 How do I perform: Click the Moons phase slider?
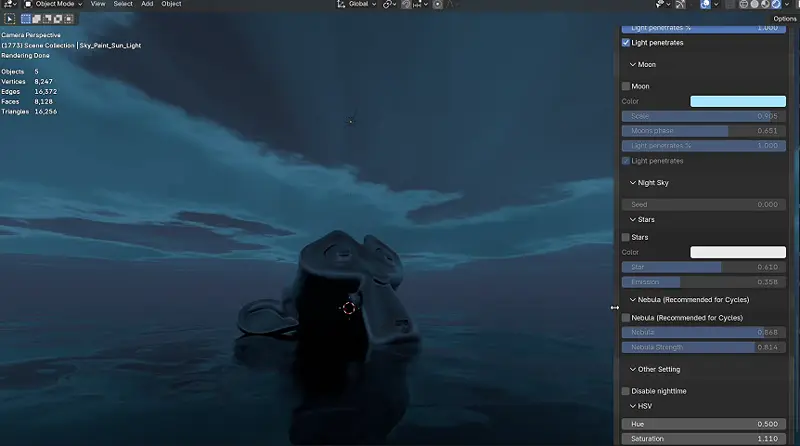click(704, 131)
